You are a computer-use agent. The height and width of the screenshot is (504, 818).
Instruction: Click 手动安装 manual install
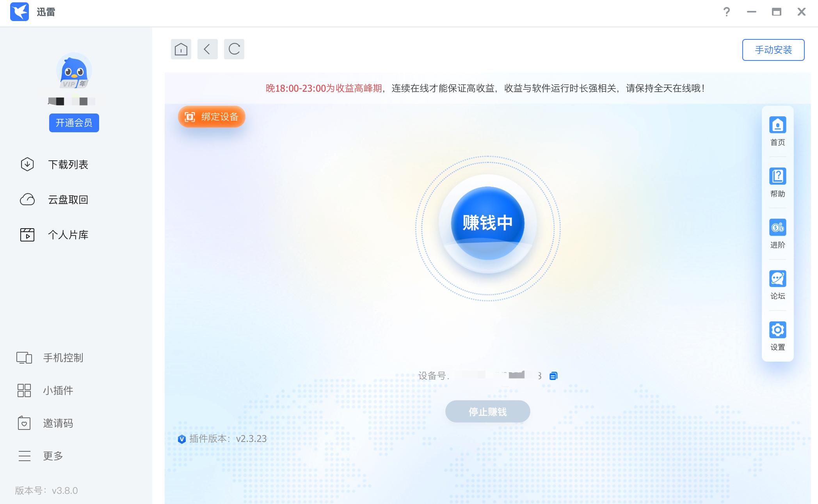point(773,50)
